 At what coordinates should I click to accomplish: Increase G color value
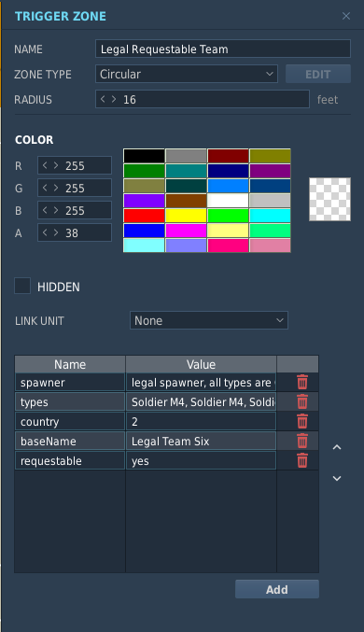coord(56,188)
